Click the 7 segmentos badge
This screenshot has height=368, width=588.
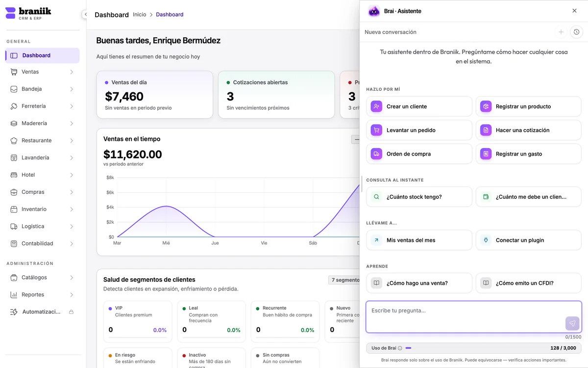[x=344, y=280]
